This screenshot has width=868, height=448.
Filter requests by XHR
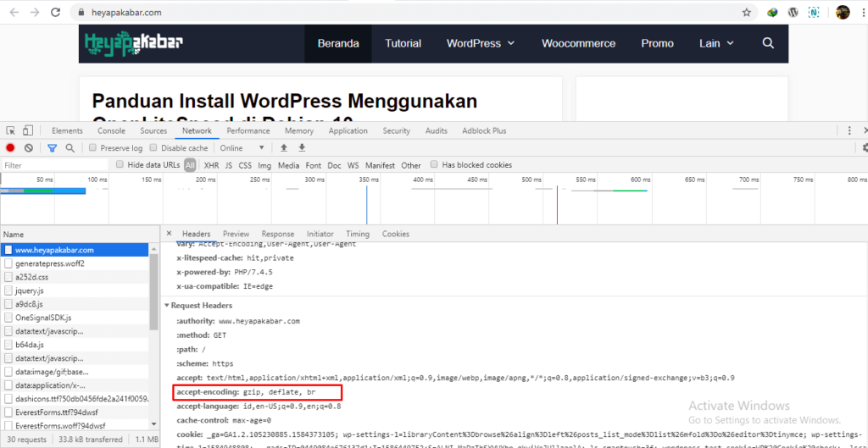[x=211, y=165]
